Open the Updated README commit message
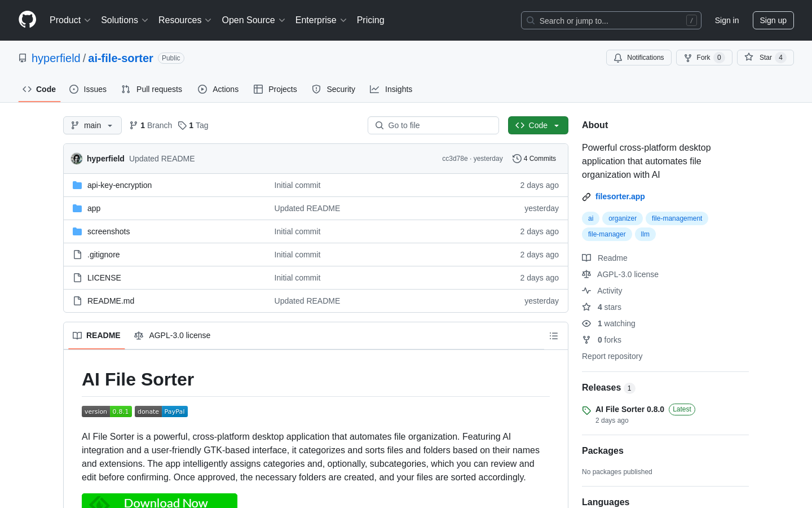The image size is (812, 508). 162,159
